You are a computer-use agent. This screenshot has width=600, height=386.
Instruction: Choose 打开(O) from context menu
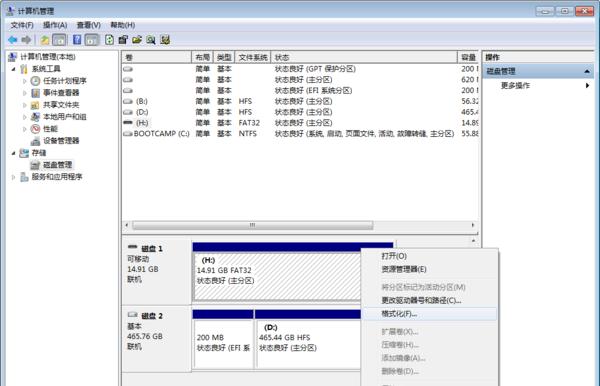[x=429, y=256]
